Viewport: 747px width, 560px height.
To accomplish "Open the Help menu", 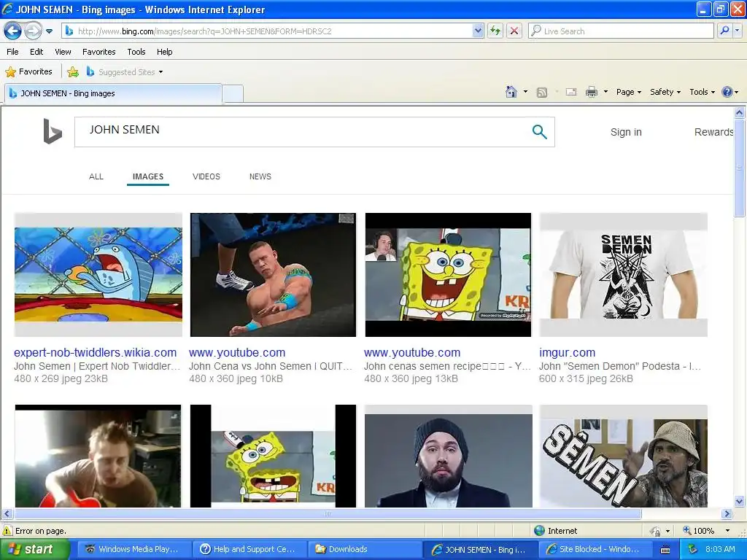I will (x=164, y=52).
